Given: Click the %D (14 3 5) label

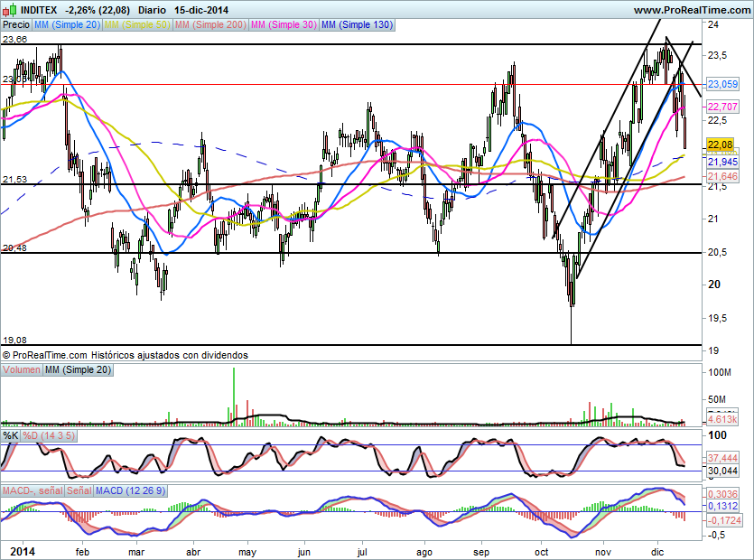Looking at the screenshot, I should [49, 436].
